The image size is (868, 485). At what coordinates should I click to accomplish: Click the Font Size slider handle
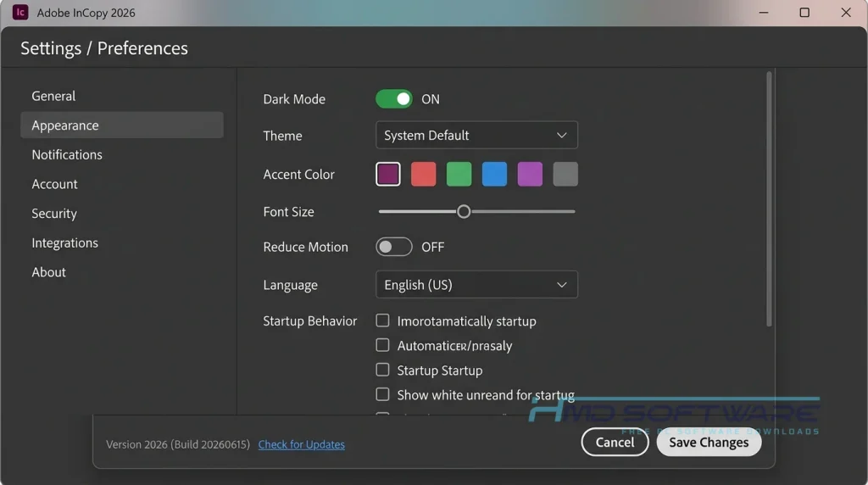[464, 211]
